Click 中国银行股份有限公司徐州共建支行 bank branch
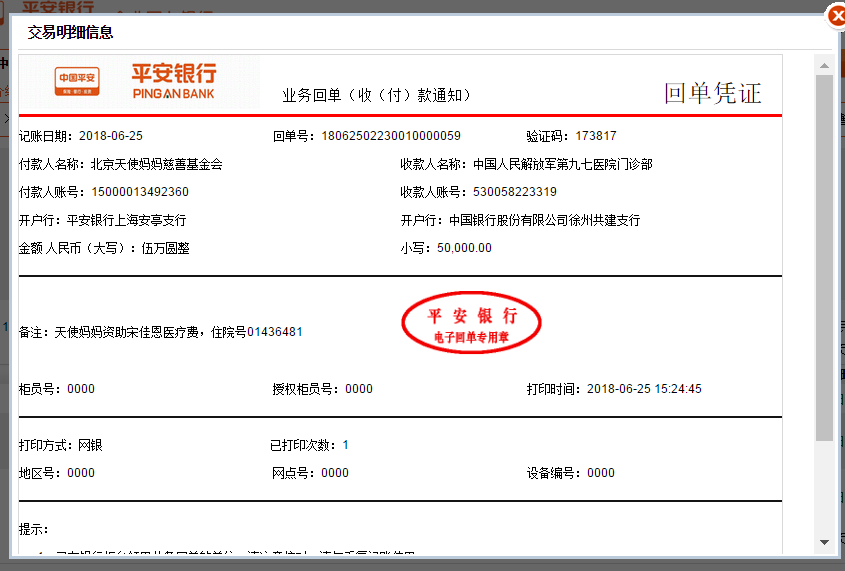This screenshot has width=845, height=571. 544,220
